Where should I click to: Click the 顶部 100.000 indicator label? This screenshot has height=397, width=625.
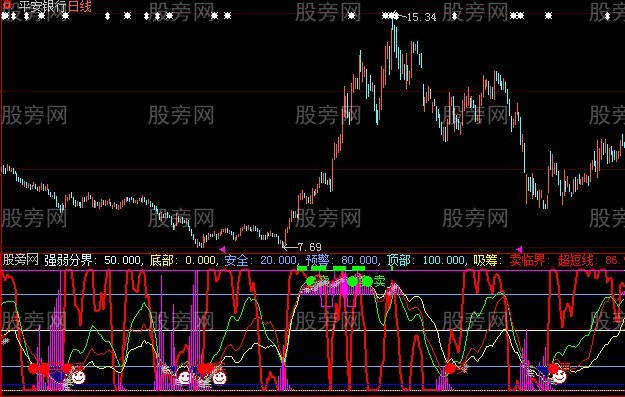pyautogui.click(x=426, y=261)
